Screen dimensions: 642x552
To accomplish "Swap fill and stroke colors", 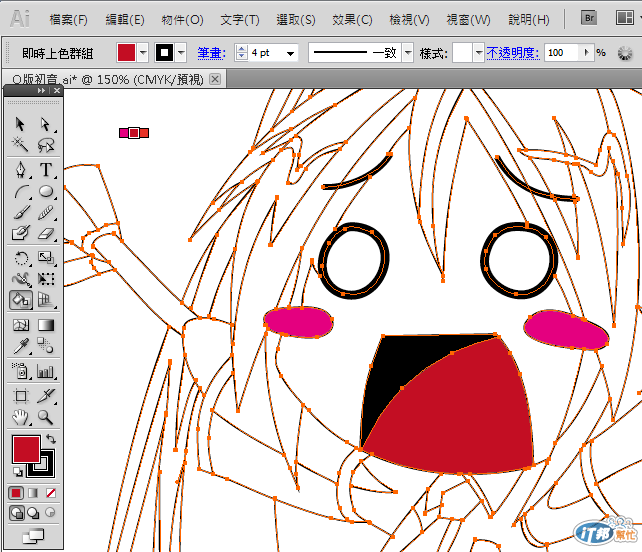I will (x=51, y=439).
